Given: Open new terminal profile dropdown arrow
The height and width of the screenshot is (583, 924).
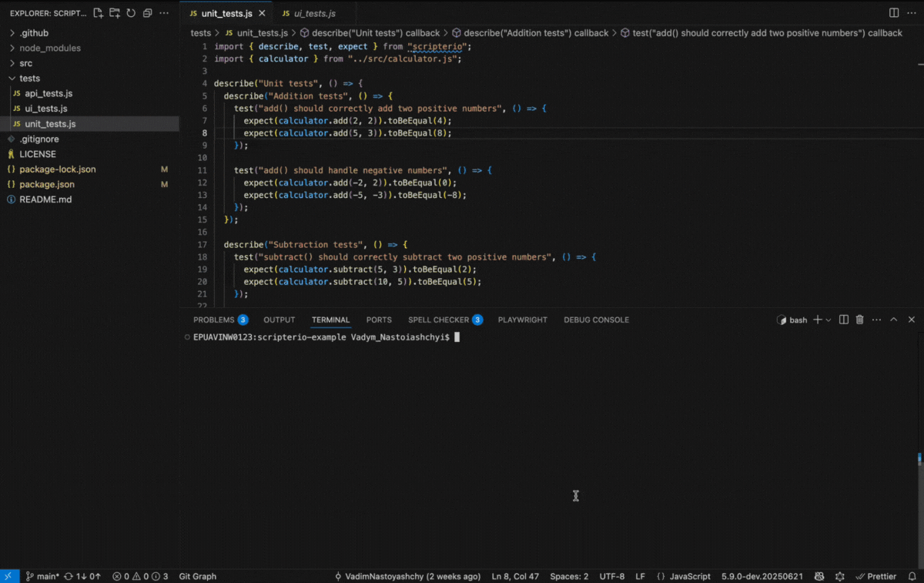Looking at the screenshot, I should coord(829,320).
